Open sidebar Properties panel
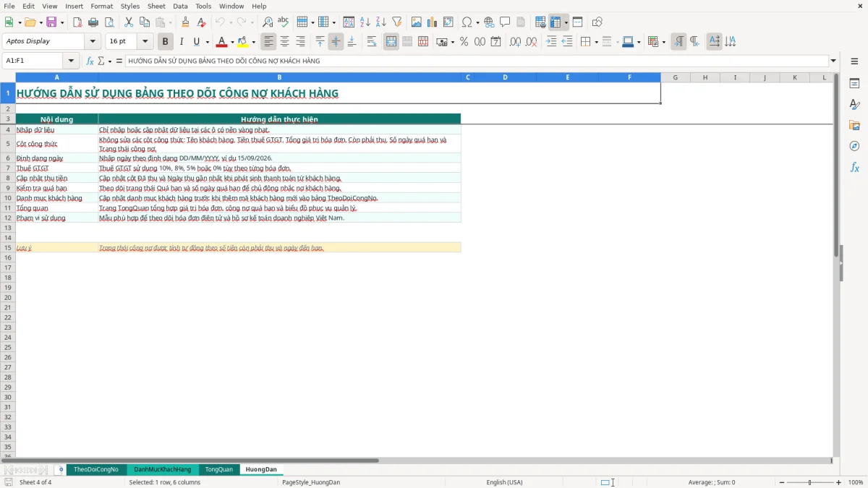 854,84
